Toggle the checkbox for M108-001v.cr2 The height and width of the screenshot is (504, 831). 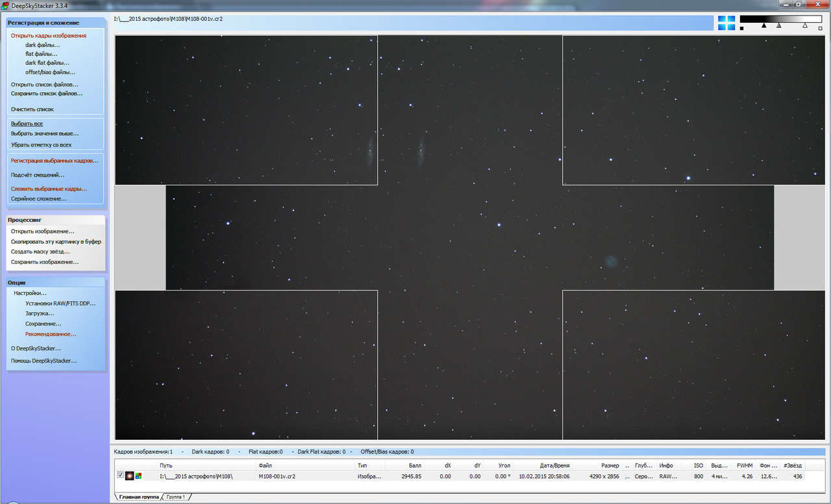(120, 475)
